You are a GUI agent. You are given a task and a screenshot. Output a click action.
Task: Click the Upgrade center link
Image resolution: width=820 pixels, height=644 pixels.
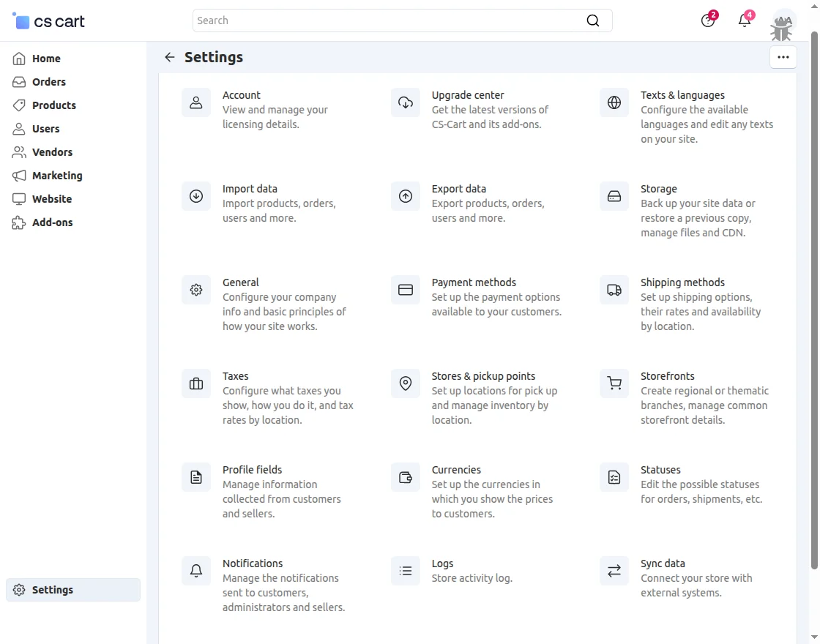click(x=468, y=95)
